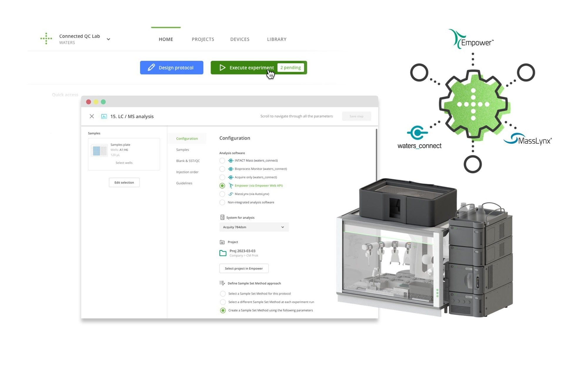Click the Project section icon
The width and height of the screenshot is (588, 392).
[x=222, y=242]
